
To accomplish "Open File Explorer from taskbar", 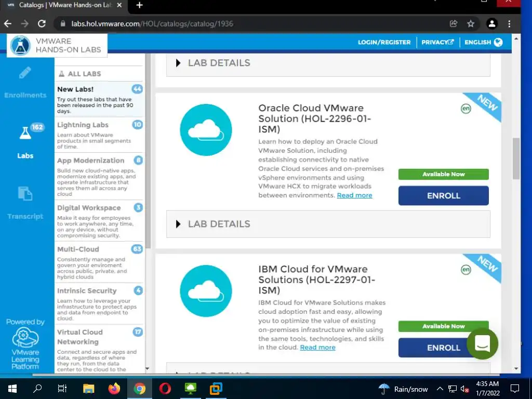I will [88, 389].
